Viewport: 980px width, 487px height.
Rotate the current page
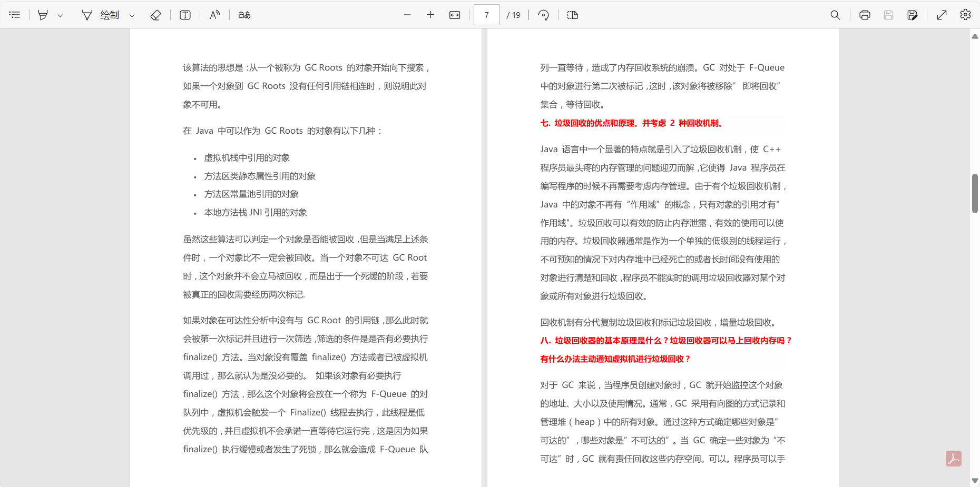click(x=543, y=15)
